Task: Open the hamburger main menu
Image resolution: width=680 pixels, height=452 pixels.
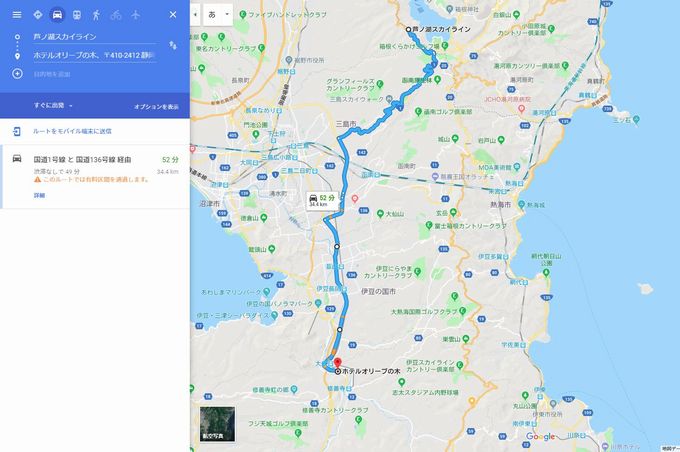Action: click(x=16, y=15)
